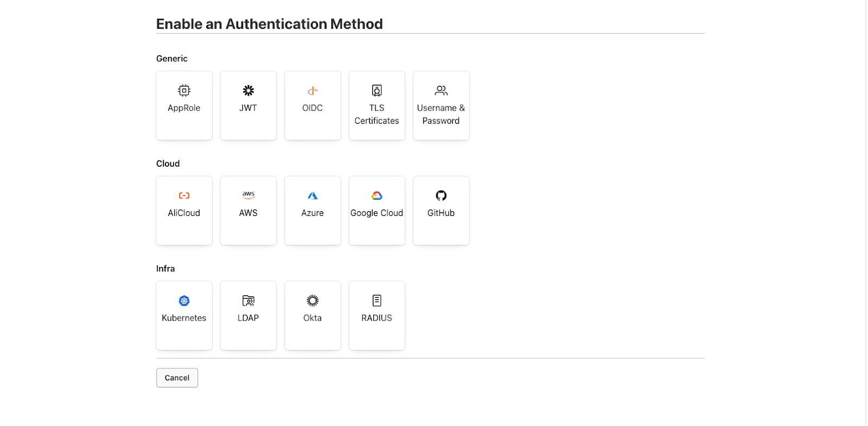Image resolution: width=868 pixels, height=426 pixels.
Task: Choose the RADIUS document icon
Action: tap(376, 301)
